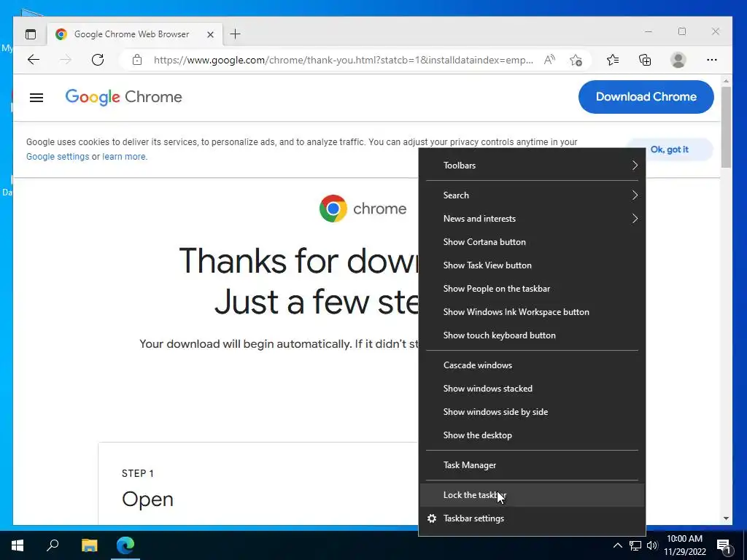Click the Read aloud icon in address bar
The image size is (747, 560).
click(x=549, y=60)
